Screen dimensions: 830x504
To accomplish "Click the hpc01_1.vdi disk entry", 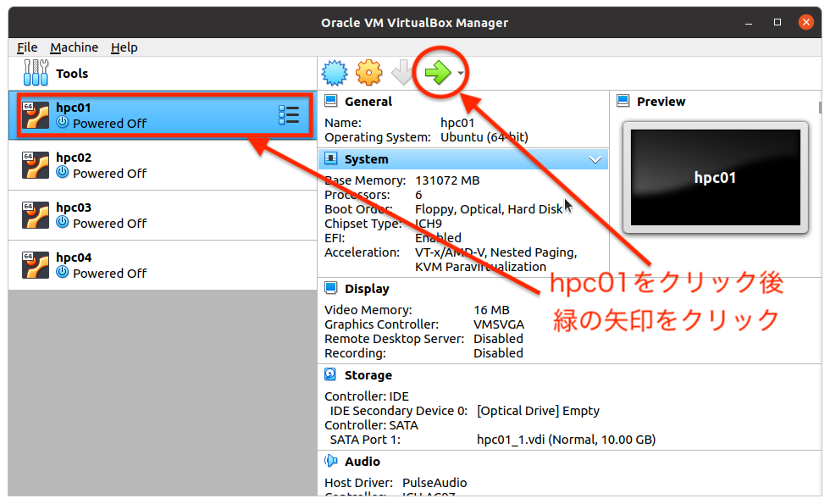I will click(567, 440).
